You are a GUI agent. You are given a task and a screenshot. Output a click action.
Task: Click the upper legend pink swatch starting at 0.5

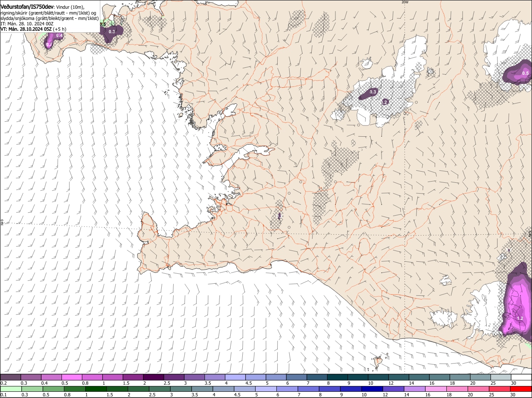(x=71, y=377)
